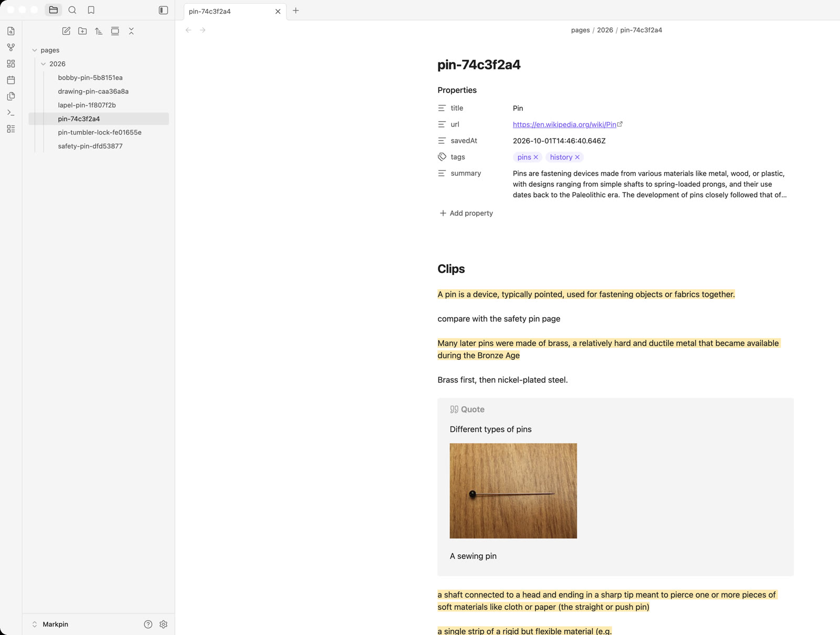Screen dimensions: 840x635
Task: Open pin-tumbler-lock-fe01655e note
Action: pyautogui.click(x=99, y=132)
